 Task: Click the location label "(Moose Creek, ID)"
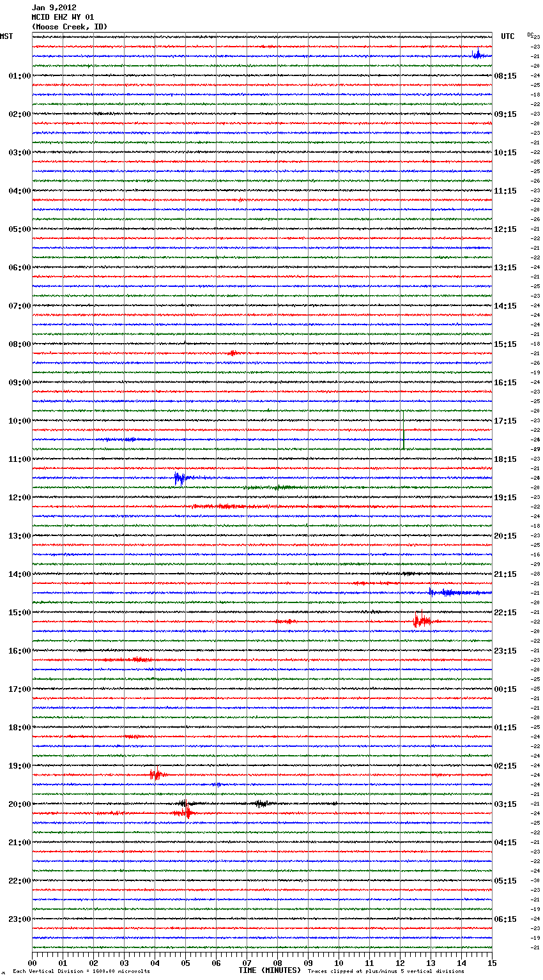coord(70,27)
